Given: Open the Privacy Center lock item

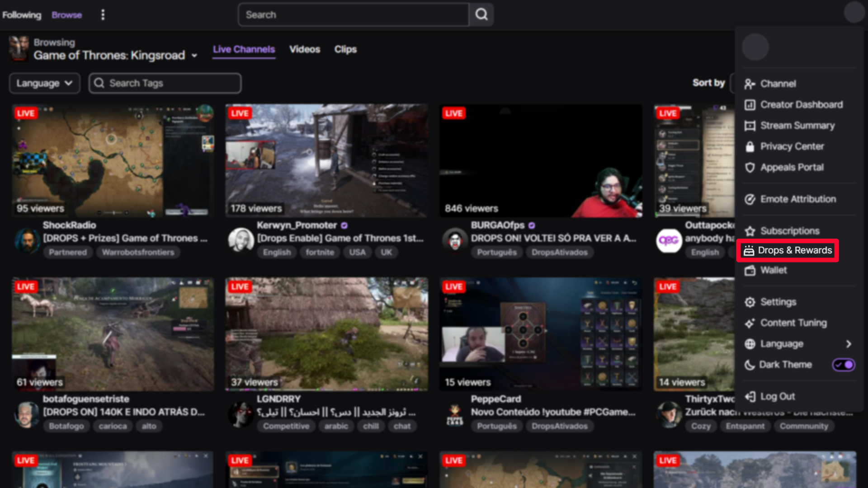Looking at the screenshot, I should tap(792, 146).
